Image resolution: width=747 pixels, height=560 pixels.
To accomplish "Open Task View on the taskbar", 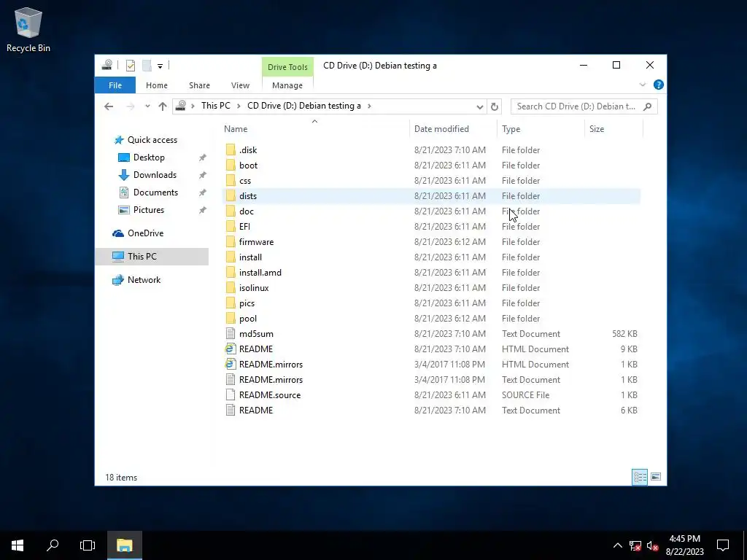I will point(88,545).
